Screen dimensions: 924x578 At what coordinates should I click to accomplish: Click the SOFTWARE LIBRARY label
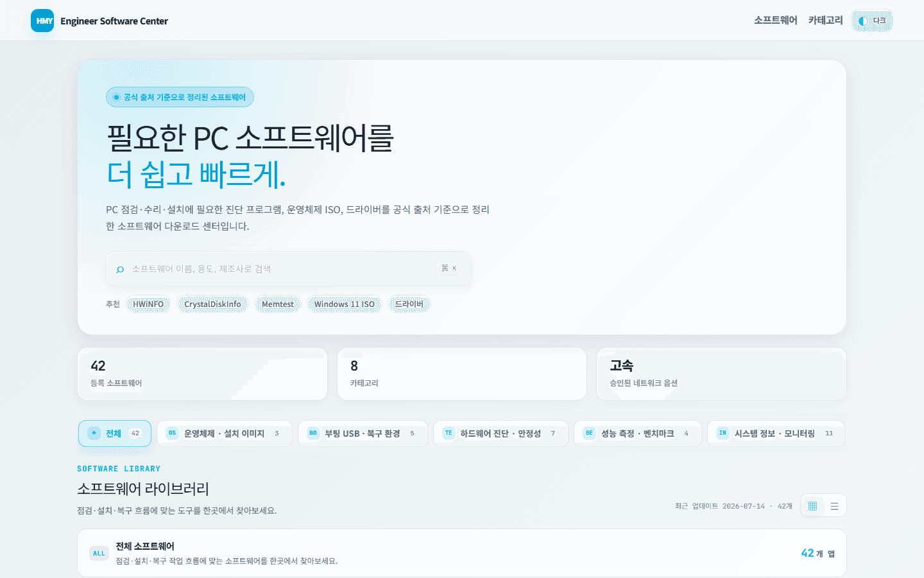pos(119,469)
